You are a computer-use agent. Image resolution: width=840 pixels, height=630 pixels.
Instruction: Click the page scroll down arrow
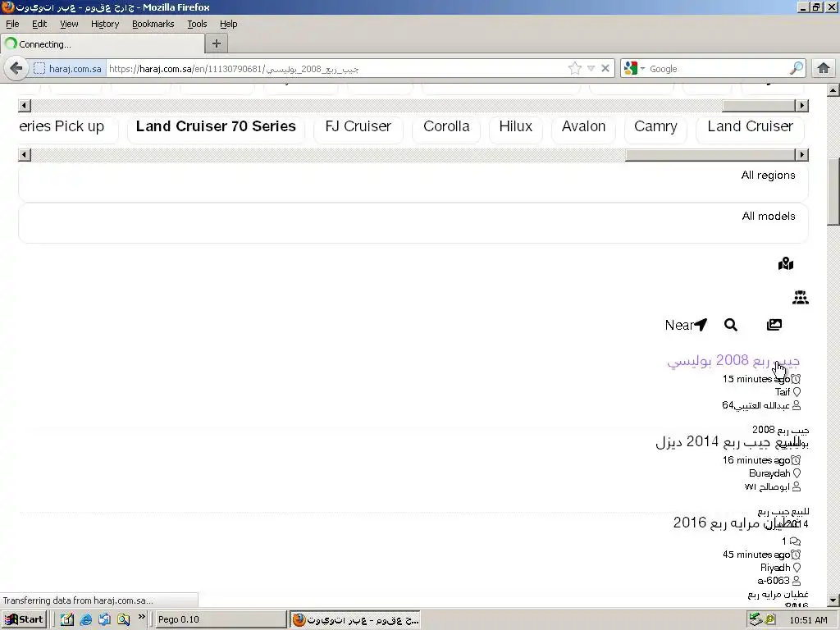[833, 600]
